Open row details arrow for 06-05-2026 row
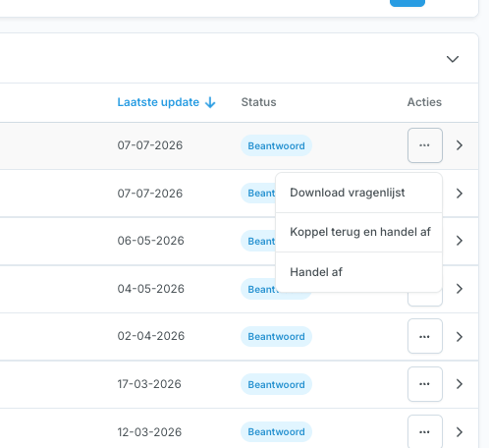489x448 pixels. [x=460, y=241]
